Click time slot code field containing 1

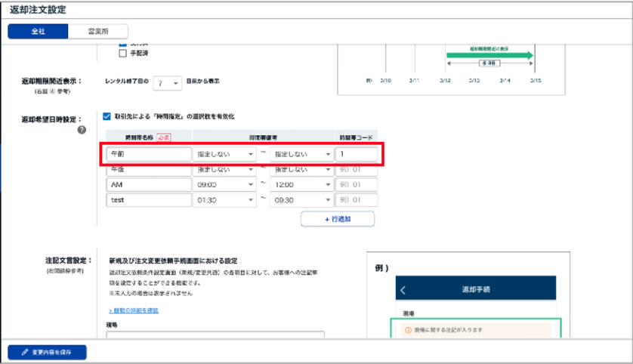(x=356, y=154)
